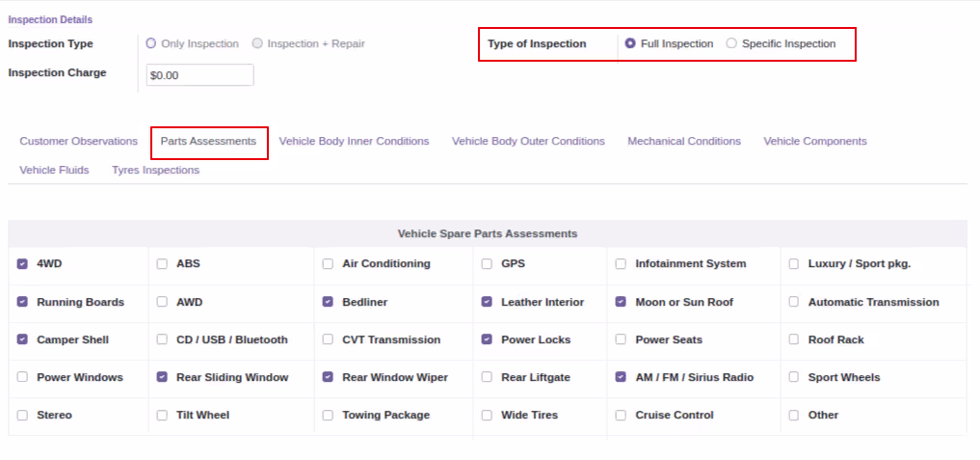The image size is (980, 460).
Task: Select Full Inspection radio button
Action: click(x=630, y=43)
